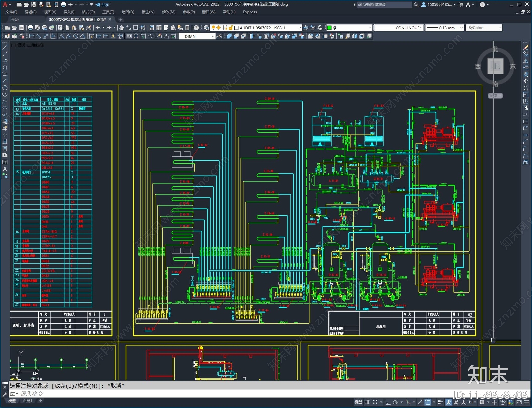
Task: Open the 修改(M) menu
Action: point(169,12)
